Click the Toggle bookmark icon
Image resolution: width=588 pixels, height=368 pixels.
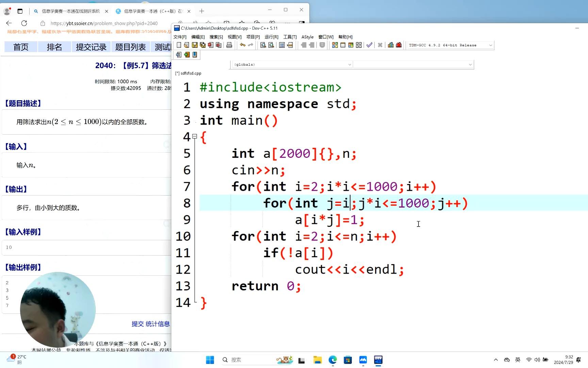(282, 45)
